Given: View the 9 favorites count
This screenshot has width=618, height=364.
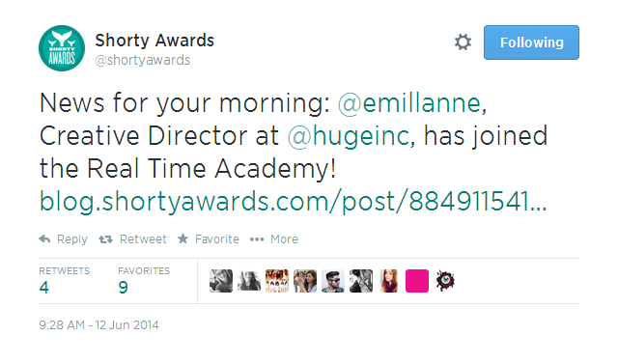Looking at the screenshot, I should click(x=123, y=288).
